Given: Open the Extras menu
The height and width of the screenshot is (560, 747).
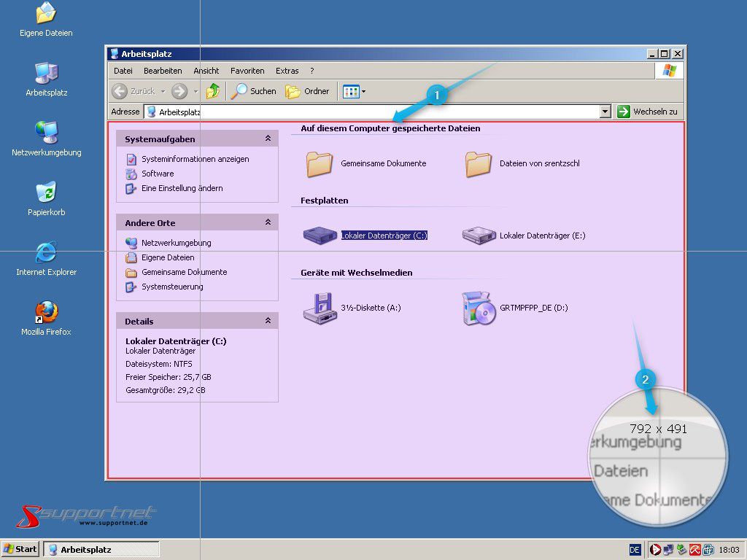Looking at the screenshot, I should (x=287, y=71).
